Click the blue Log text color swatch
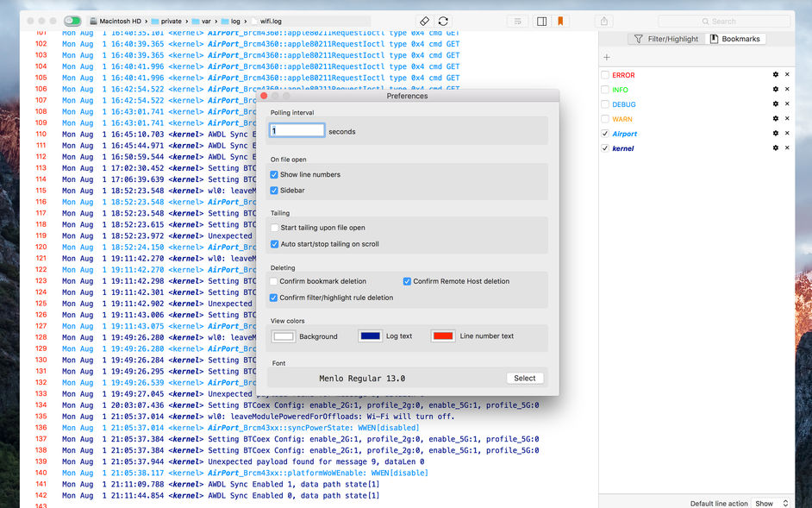Viewport: 812px width, 508px height. (371, 336)
